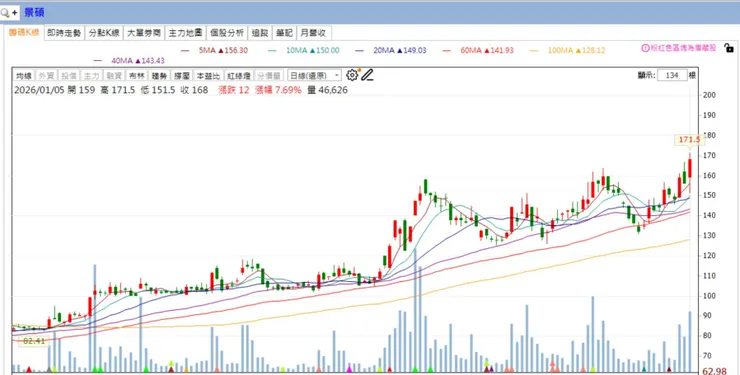740x375 pixels.
Task: Toggle 融資 indicator button
Action: pos(114,75)
